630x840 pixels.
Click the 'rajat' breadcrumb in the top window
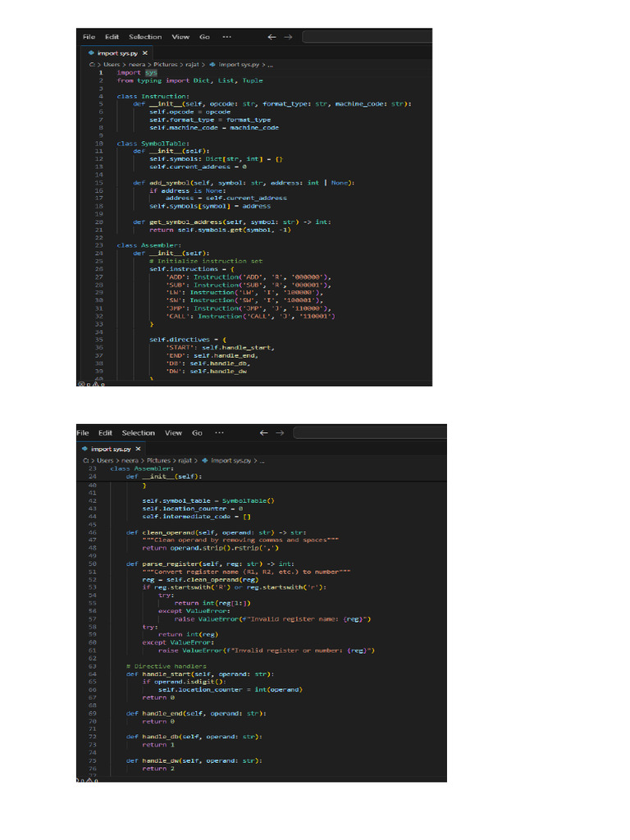192,64
